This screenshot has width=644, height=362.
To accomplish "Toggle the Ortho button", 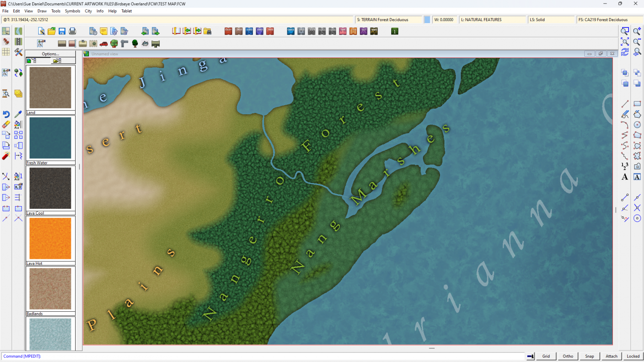I will pos(568,356).
